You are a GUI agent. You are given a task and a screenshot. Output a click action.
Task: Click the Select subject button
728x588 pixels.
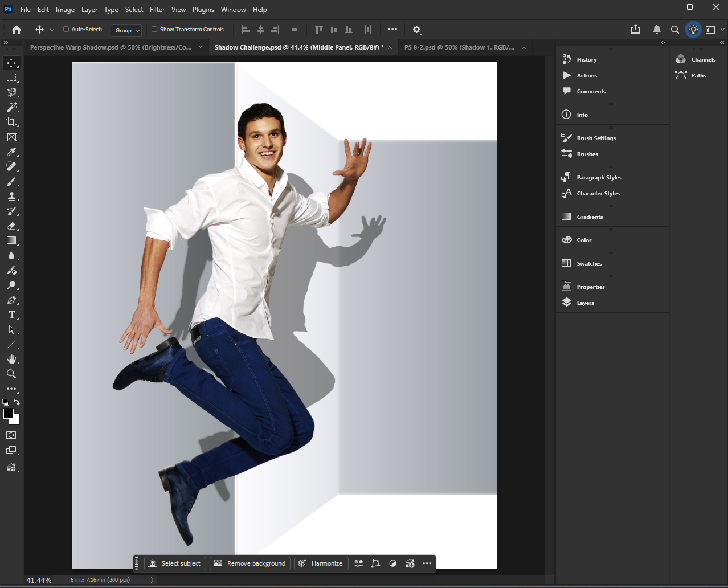175,563
